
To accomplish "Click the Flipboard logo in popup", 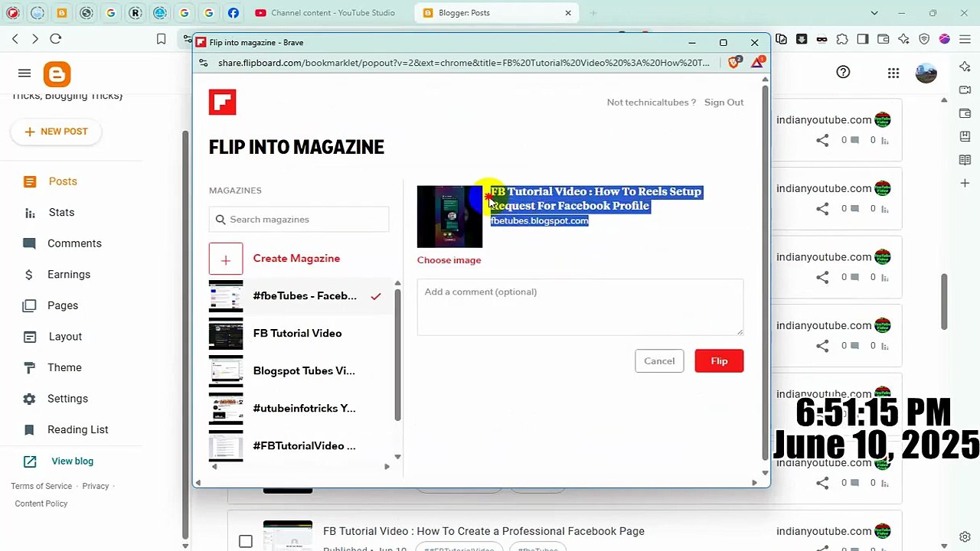I will pos(222,102).
